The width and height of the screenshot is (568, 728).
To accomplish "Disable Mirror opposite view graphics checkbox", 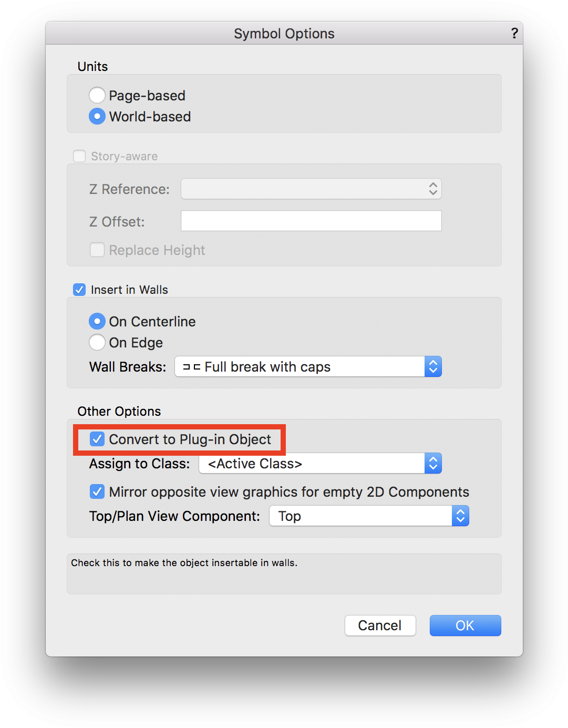I will 97,491.
